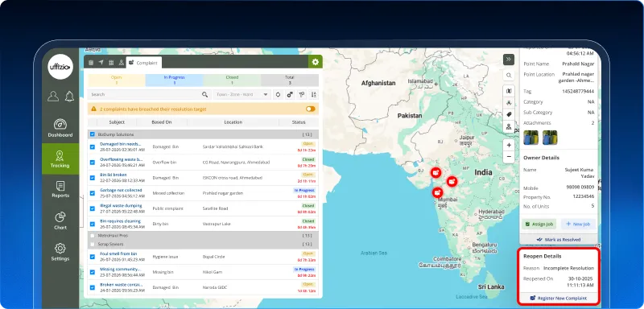Open the green gear settings of the complaint panel
644x309 pixels.
315,62
